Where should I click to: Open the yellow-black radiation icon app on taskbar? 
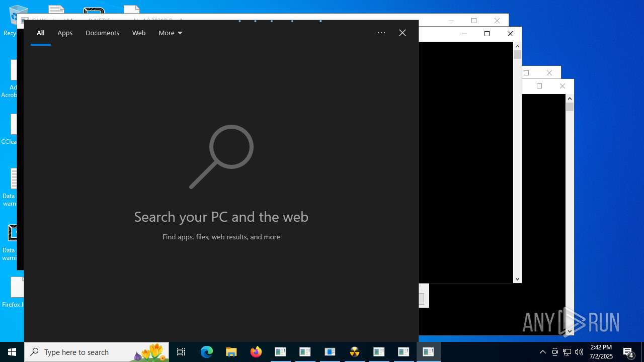tap(355, 352)
